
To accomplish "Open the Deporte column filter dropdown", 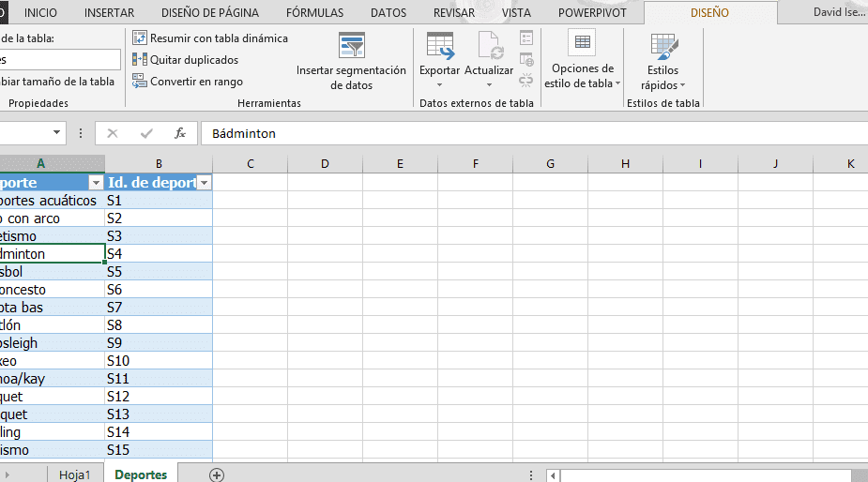I will [96, 183].
